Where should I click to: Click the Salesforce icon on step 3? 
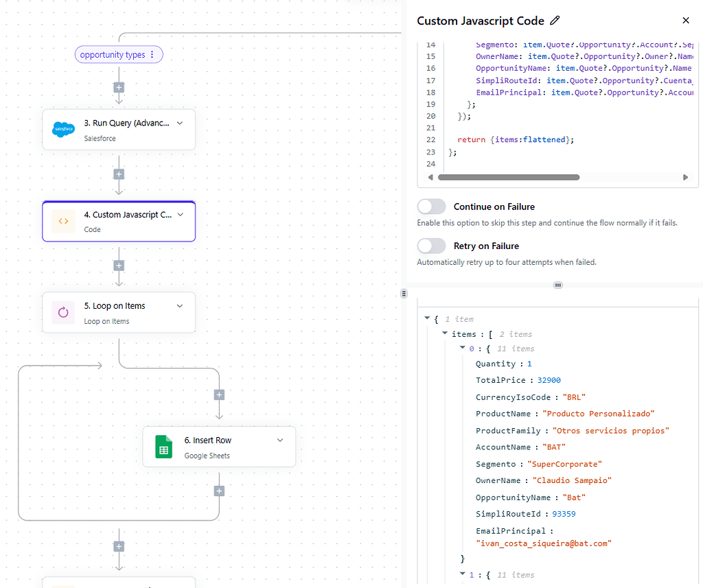pyautogui.click(x=63, y=129)
